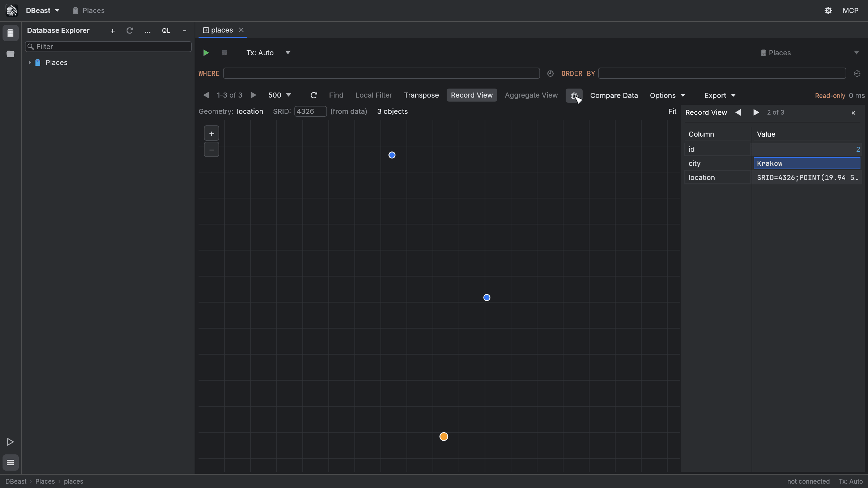Click the Find button
This screenshot has width=868, height=488.
click(x=336, y=95)
